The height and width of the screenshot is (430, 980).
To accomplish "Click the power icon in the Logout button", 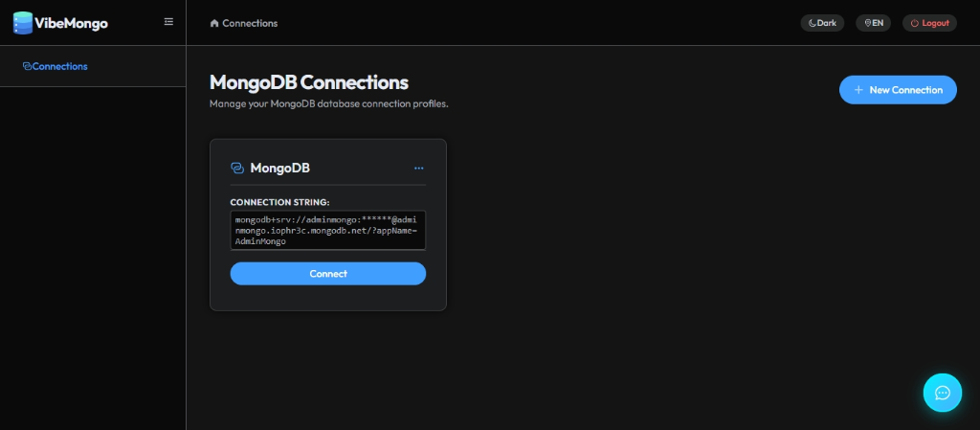I will (914, 23).
